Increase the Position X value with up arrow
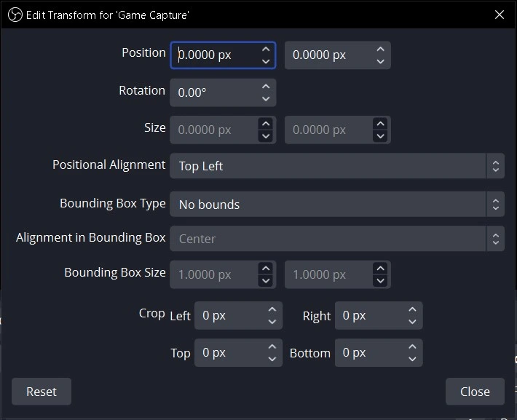Viewport: 517px width, 420px height. pyautogui.click(x=266, y=49)
